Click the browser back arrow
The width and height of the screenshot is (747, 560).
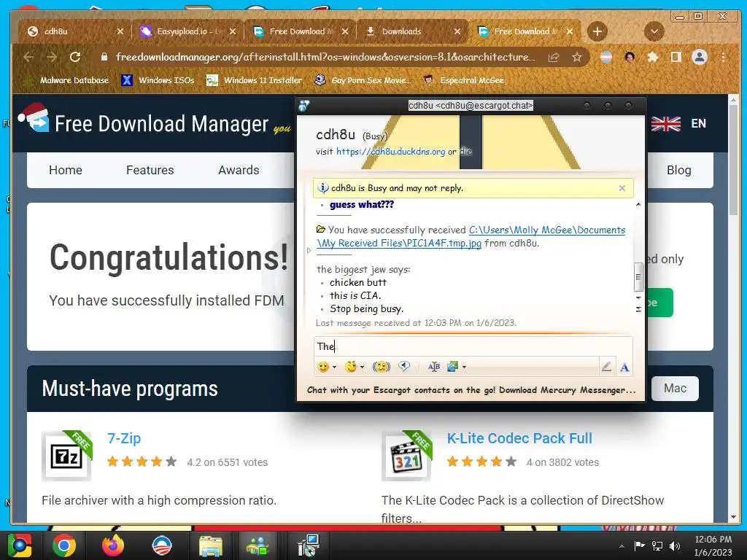[28, 57]
